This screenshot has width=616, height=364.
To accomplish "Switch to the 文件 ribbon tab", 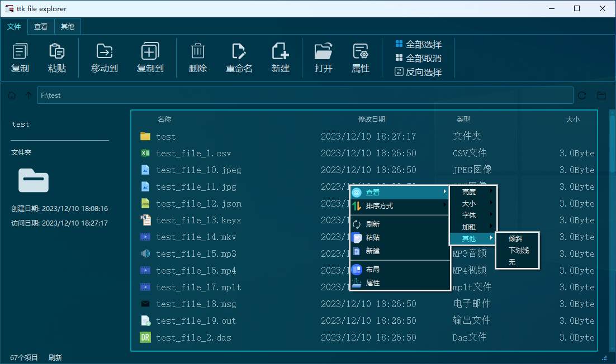I will [x=14, y=26].
